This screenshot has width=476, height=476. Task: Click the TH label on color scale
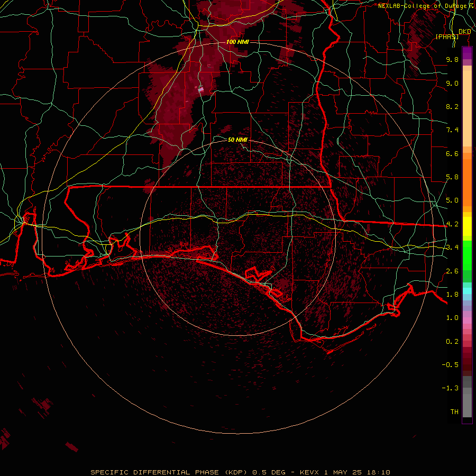[454, 412]
